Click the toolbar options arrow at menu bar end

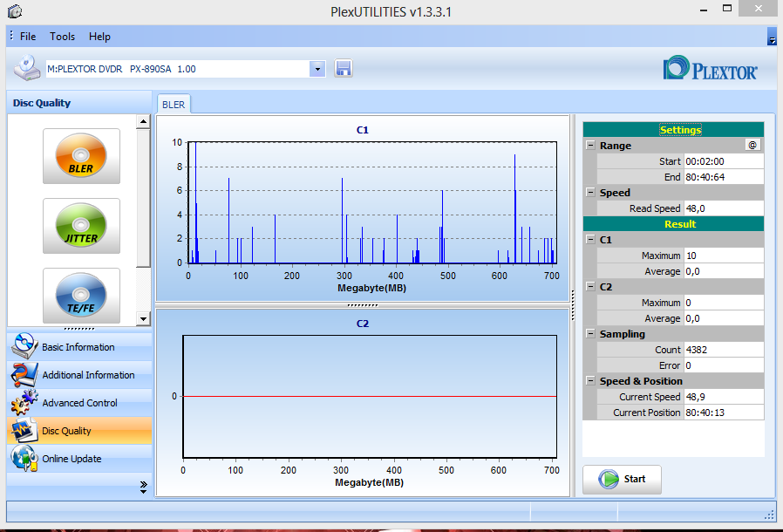772,37
